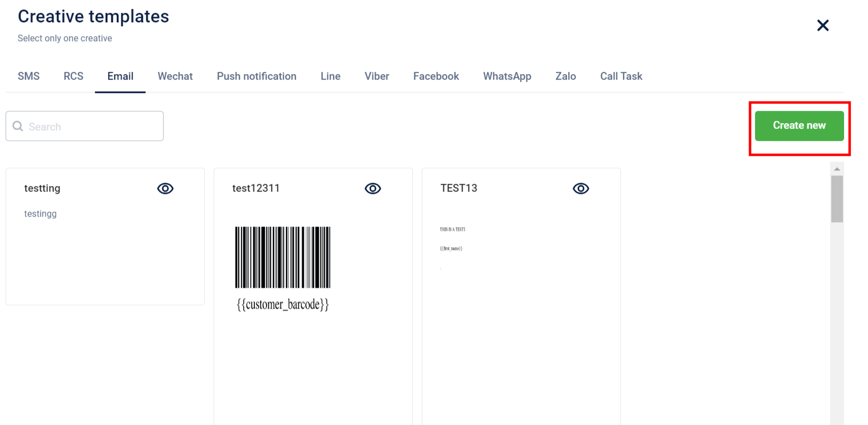Go to the Line tab
Viewport: 868px width, 425px height.
tap(331, 76)
